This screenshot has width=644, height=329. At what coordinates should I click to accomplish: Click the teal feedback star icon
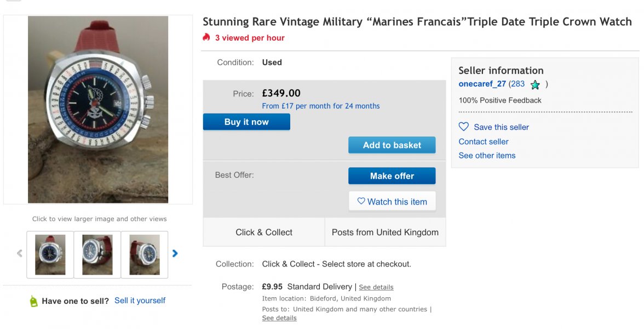pos(535,85)
